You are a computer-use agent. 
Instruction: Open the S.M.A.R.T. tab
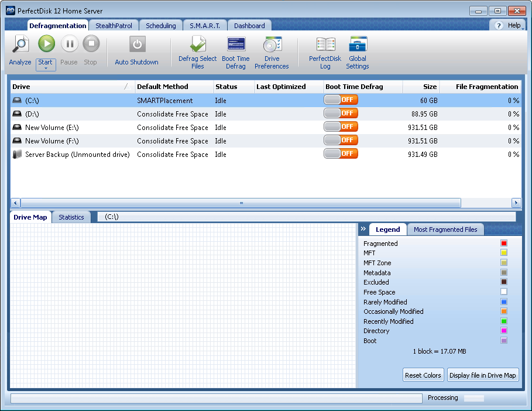pyautogui.click(x=205, y=25)
